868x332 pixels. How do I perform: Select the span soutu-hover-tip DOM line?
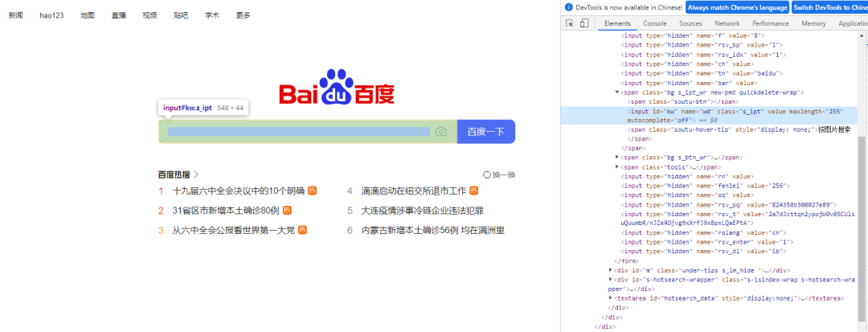coord(739,129)
